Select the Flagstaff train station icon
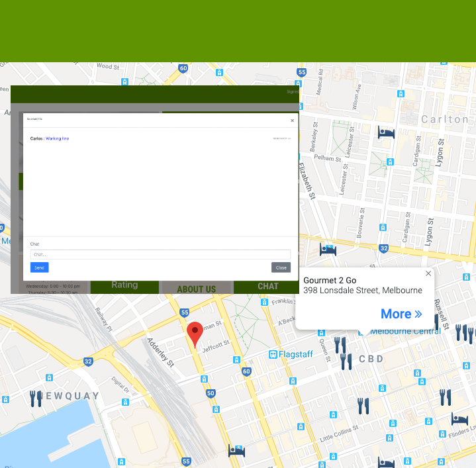Screen dimensions: 476x468 [273, 354]
